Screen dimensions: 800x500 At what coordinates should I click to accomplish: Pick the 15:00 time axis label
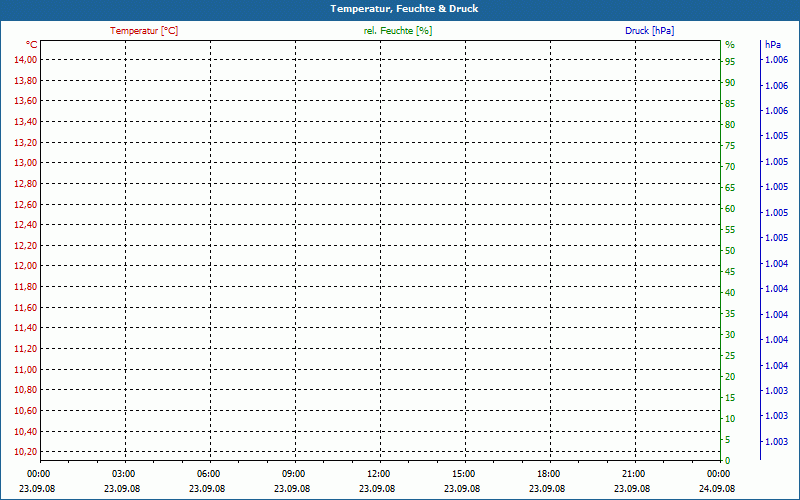pos(463,474)
